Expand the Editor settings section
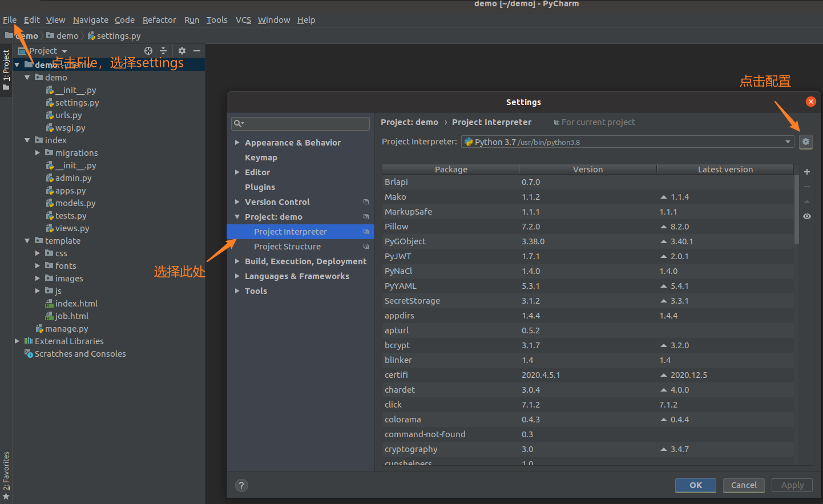 (x=237, y=172)
